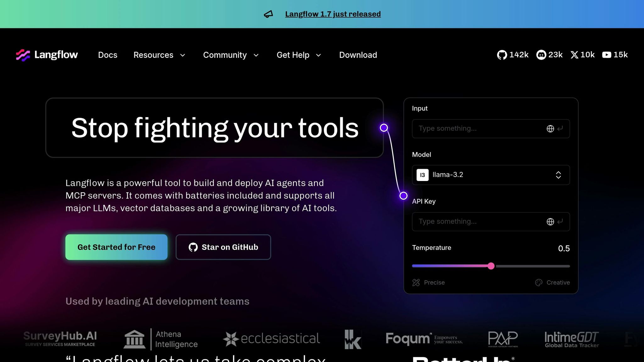Click the Langflow logo icon
644x362 pixels.
(23, 55)
